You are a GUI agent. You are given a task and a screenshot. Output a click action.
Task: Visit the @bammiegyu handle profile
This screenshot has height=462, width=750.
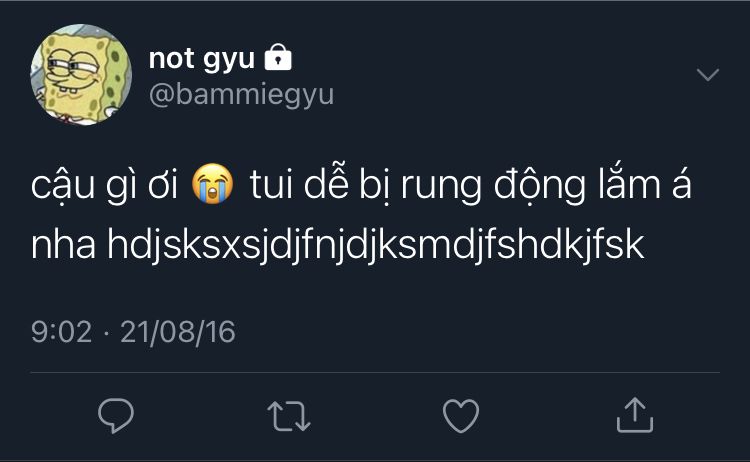[240, 95]
